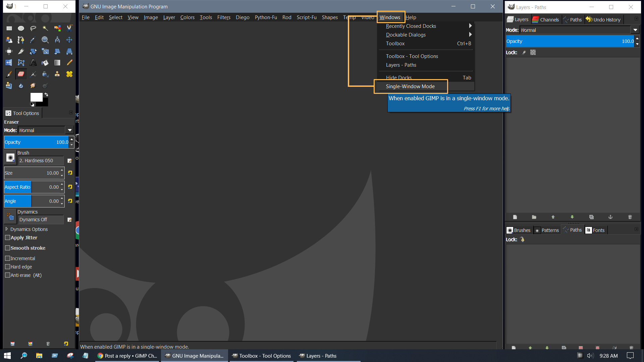
Task: Activate the Crop knife tool
Action: click(21, 51)
